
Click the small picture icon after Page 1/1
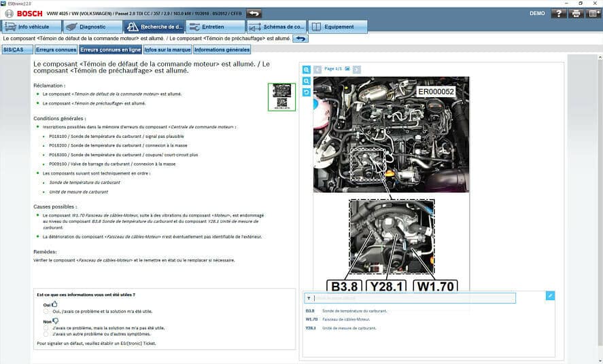[x=347, y=69]
